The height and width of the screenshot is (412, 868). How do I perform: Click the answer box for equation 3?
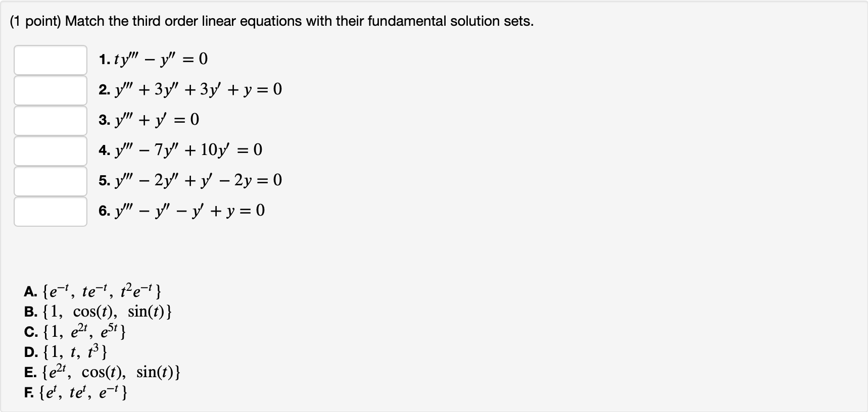click(x=50, y=120)
